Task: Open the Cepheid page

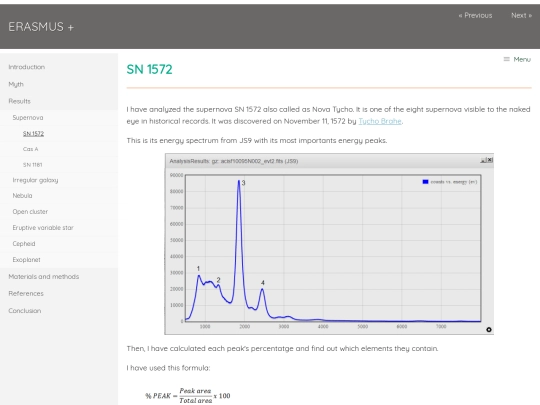Action: click(24, 244)
